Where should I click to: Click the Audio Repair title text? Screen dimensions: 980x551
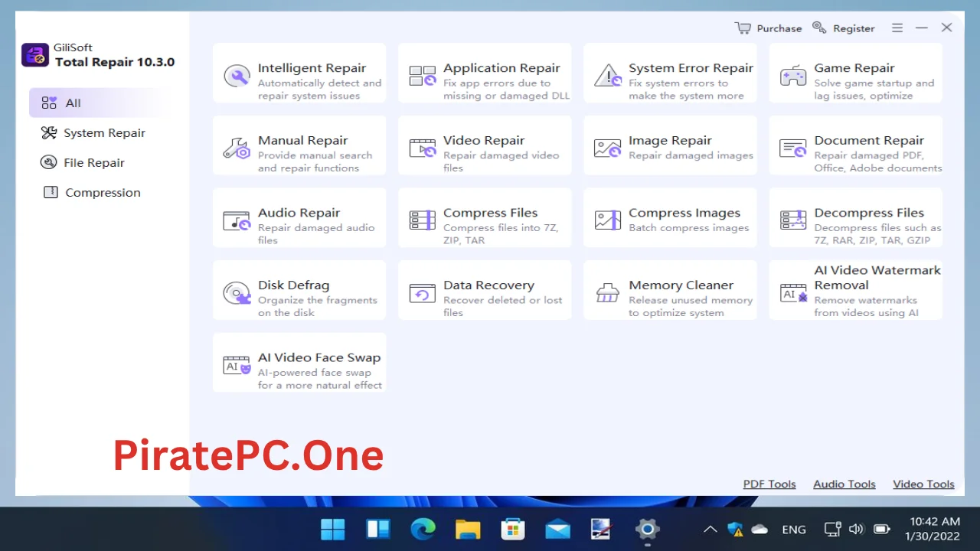point(299,213)
